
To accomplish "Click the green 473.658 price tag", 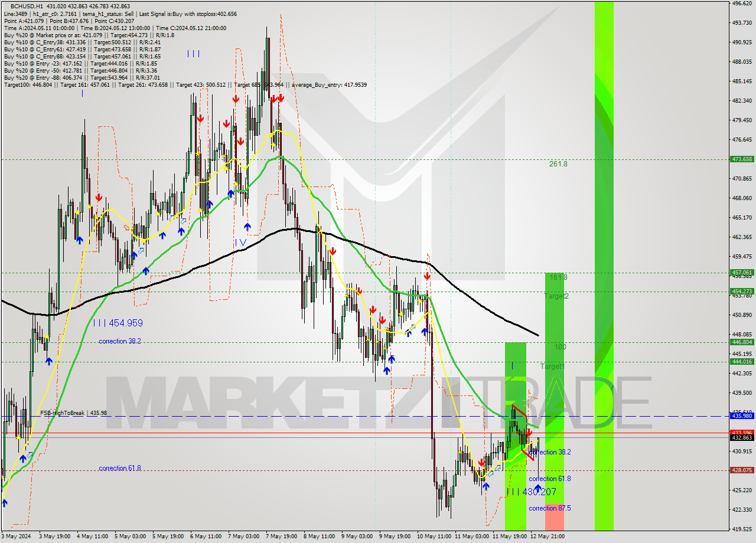I will tap(742, 159).
